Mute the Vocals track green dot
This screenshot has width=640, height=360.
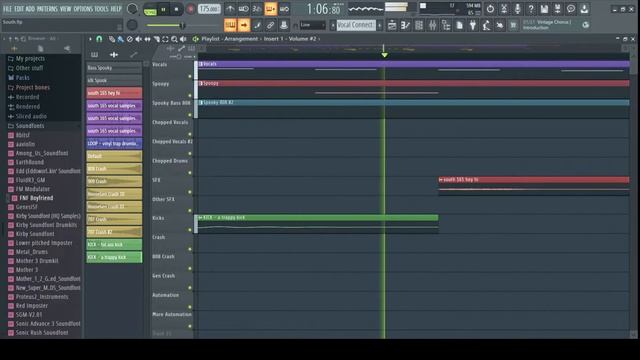pos(190,76)
